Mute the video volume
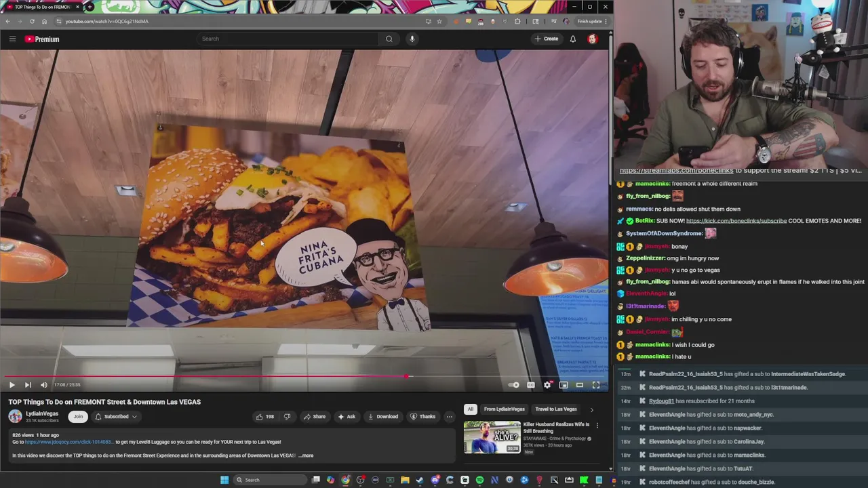This screenshot has height=488, width=868. [x=44, y=385]
